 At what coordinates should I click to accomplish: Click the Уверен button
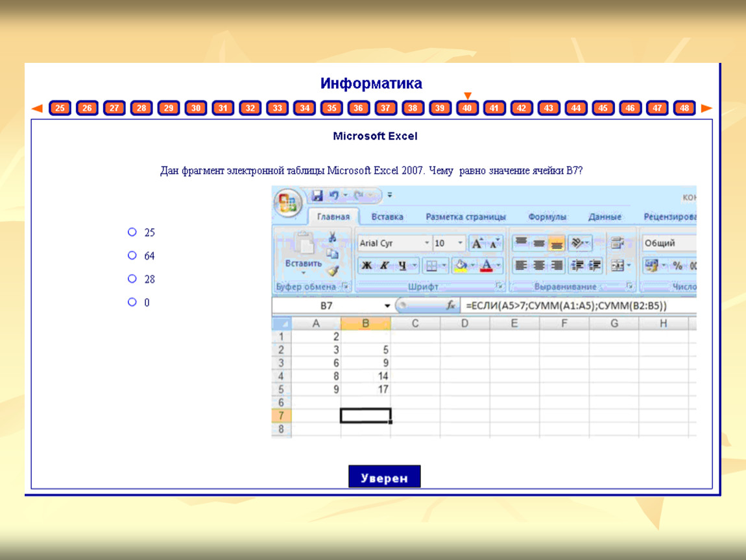coord(385,476)
